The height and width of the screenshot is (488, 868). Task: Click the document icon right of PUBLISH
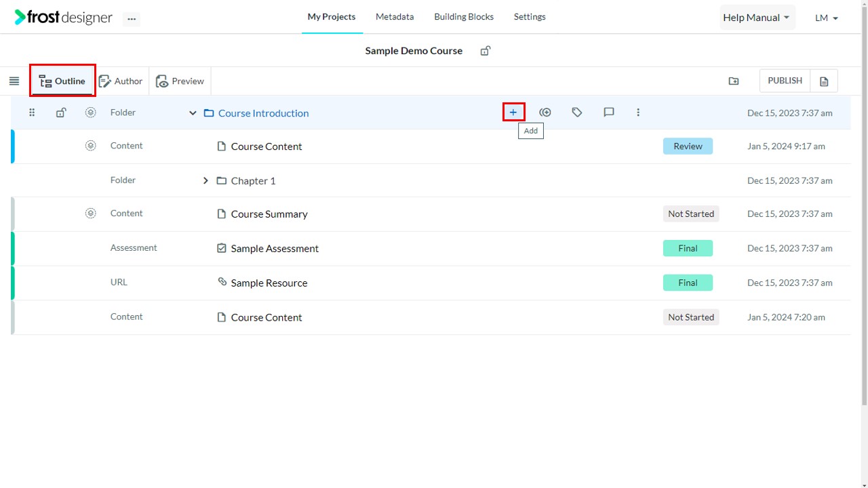point(824,81)
